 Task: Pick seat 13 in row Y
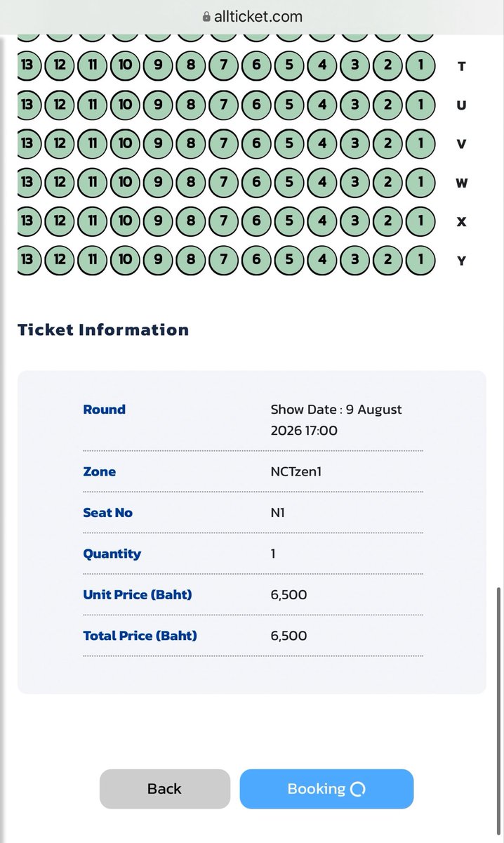click(x=28, y=261)
